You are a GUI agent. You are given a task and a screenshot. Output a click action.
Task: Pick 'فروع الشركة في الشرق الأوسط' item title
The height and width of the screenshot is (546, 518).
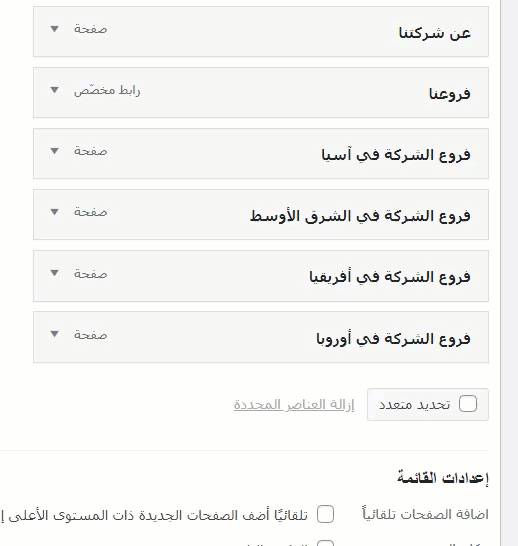(x=360, y=216)
